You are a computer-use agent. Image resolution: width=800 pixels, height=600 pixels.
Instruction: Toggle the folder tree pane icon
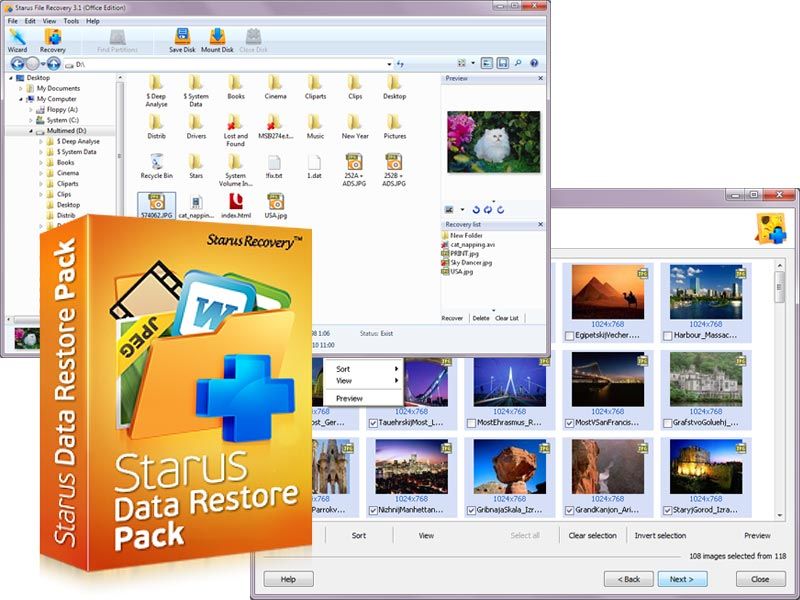[487, 63]
